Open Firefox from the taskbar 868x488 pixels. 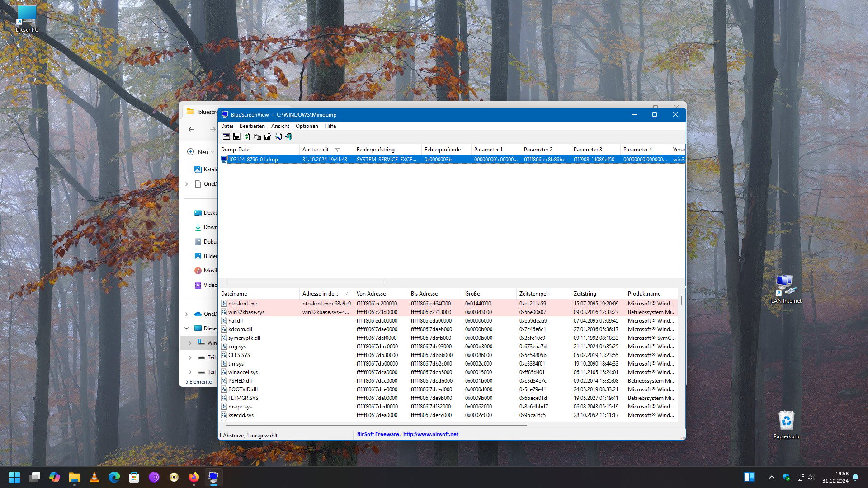click(194, 477)
